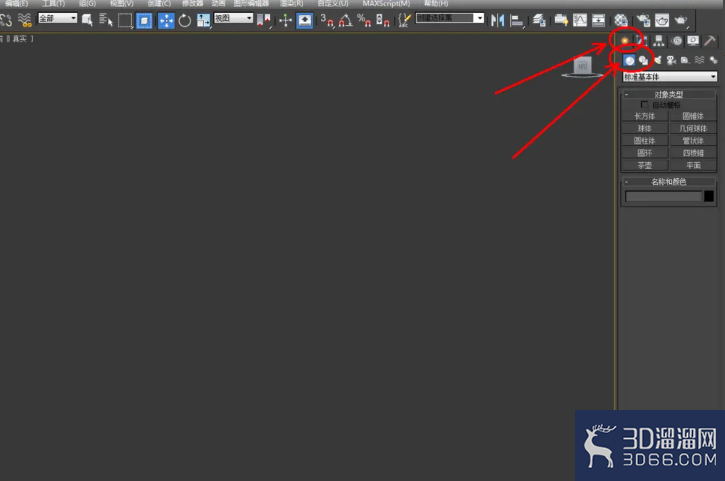Open the Layer Manager
Screen dimensions: 725x481
(x=539, y=20)
